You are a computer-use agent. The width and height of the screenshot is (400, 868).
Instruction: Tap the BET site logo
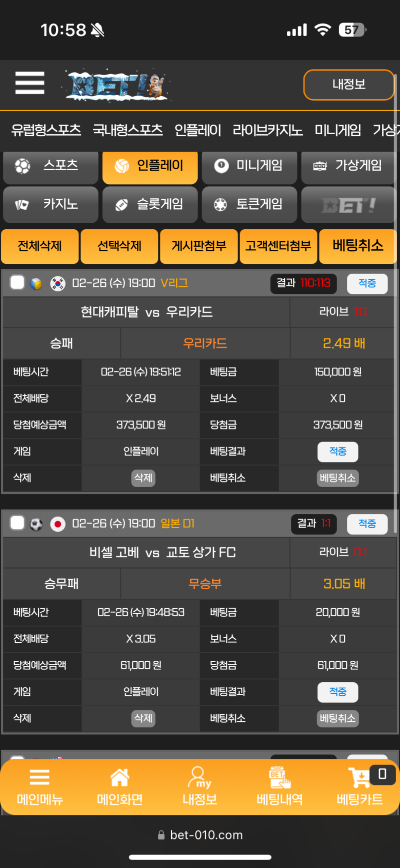(118, 85)
